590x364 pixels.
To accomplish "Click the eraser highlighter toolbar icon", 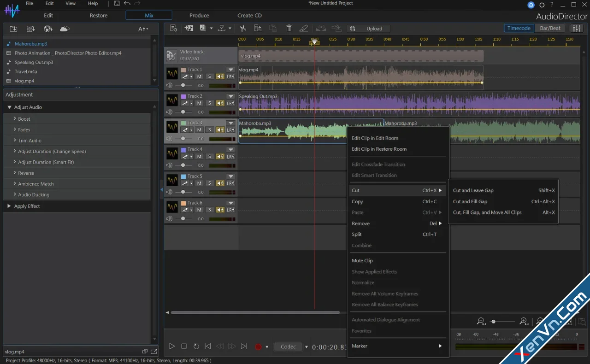I will coord(303,28).
